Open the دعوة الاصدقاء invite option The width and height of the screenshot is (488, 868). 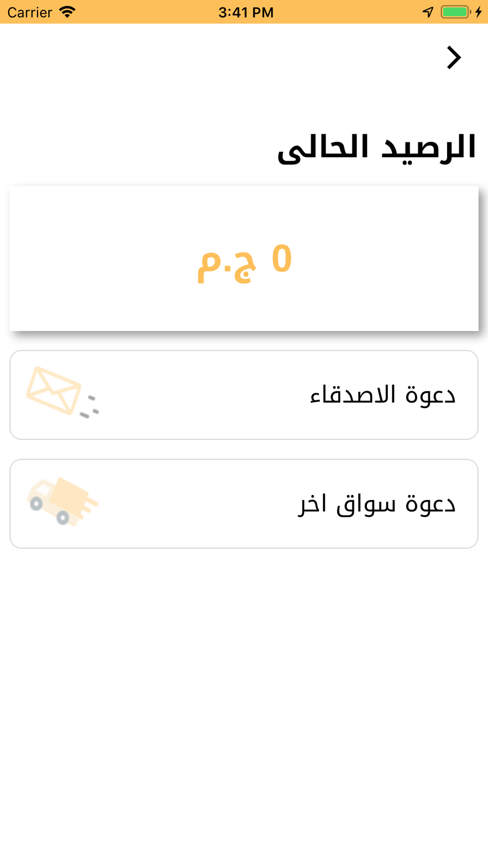[383, 395]
